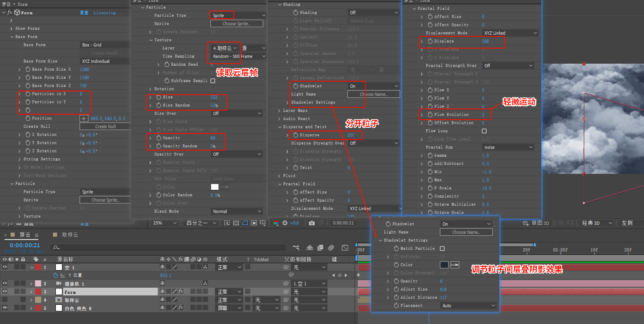Toggle stopwatch for Displace property
Screen dimensions: 644x324
(430, 41)
